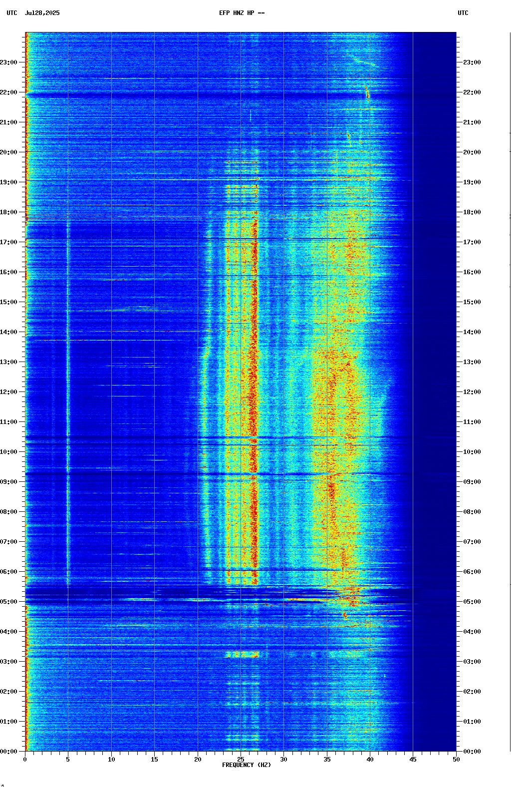Image resolution: width=532 pixels, height=791 pixels.
Task: Click the right-axis "14:00" time label
Action: pyautogui.click(x=472, y=332)
